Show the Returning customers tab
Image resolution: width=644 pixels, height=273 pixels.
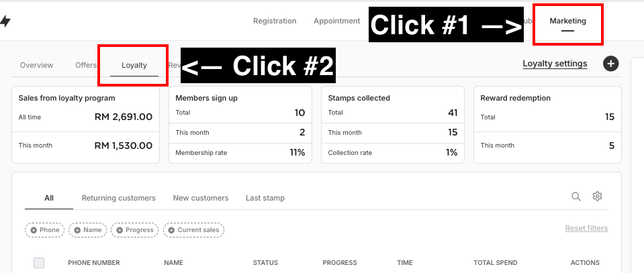click(119, 198)
